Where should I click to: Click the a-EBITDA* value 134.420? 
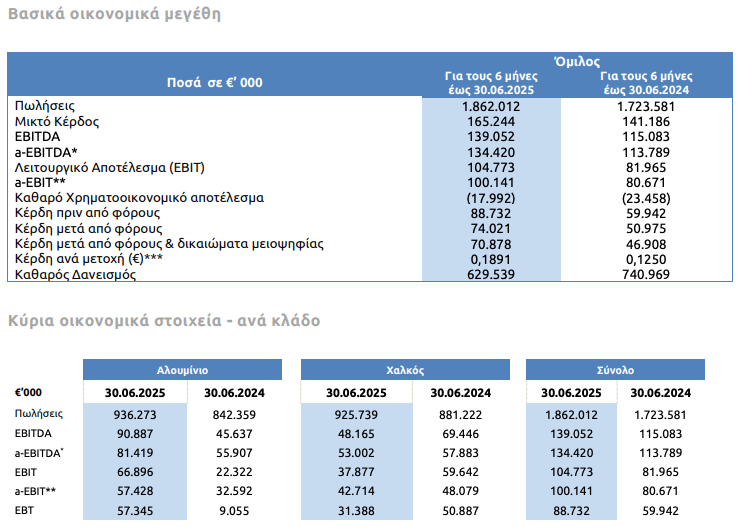click(x=491, y=152)
